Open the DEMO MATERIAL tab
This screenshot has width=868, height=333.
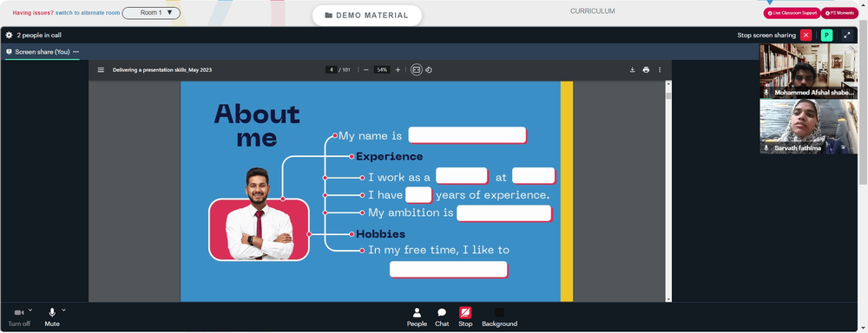(367, 16)
